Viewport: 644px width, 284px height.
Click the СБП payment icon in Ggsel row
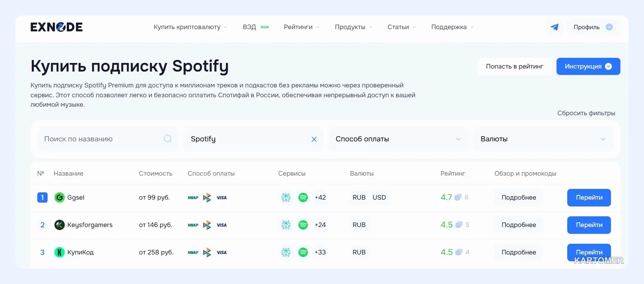pos(207,197)
